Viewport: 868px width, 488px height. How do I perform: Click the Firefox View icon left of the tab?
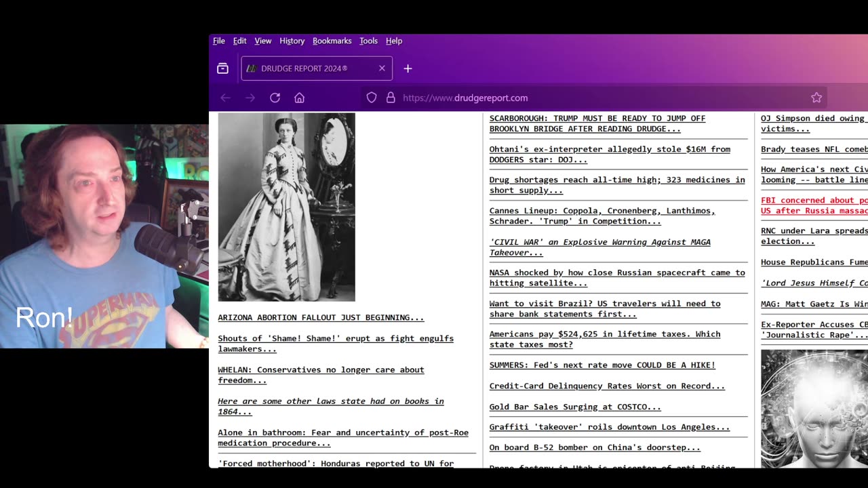[x=222, y=68]
